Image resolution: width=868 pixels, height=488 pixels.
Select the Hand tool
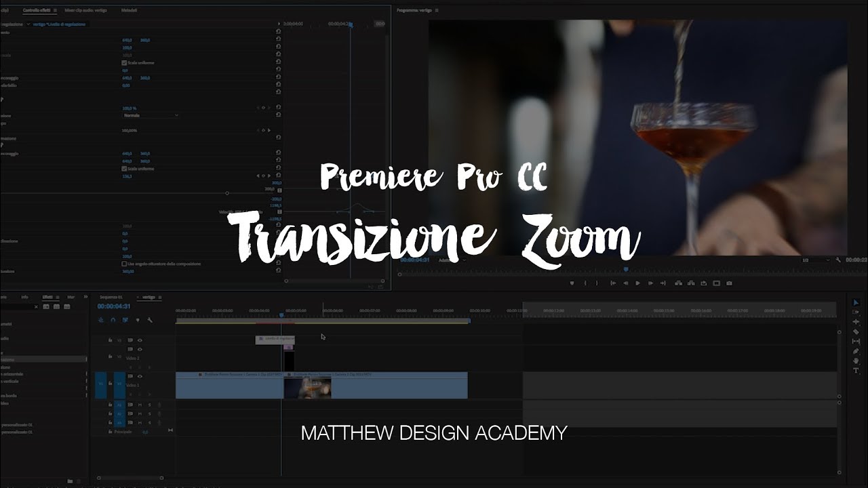856,361
